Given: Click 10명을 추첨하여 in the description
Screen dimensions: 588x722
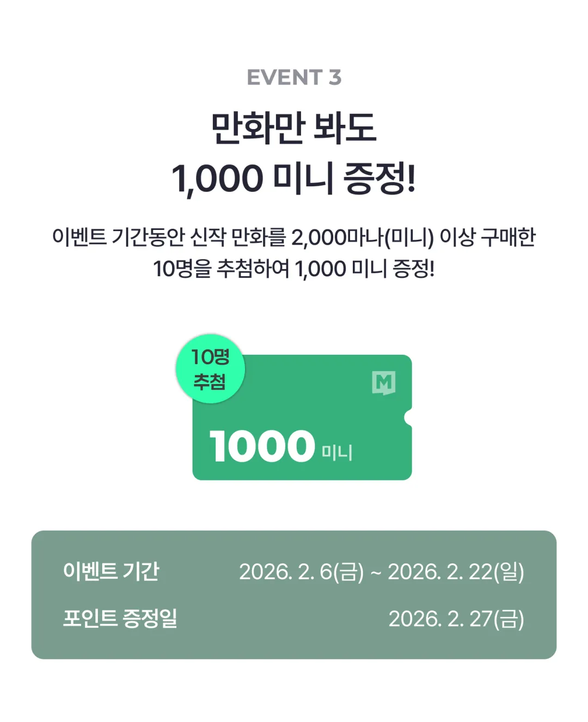Looking at the screenshot, I should pos(221,269).
